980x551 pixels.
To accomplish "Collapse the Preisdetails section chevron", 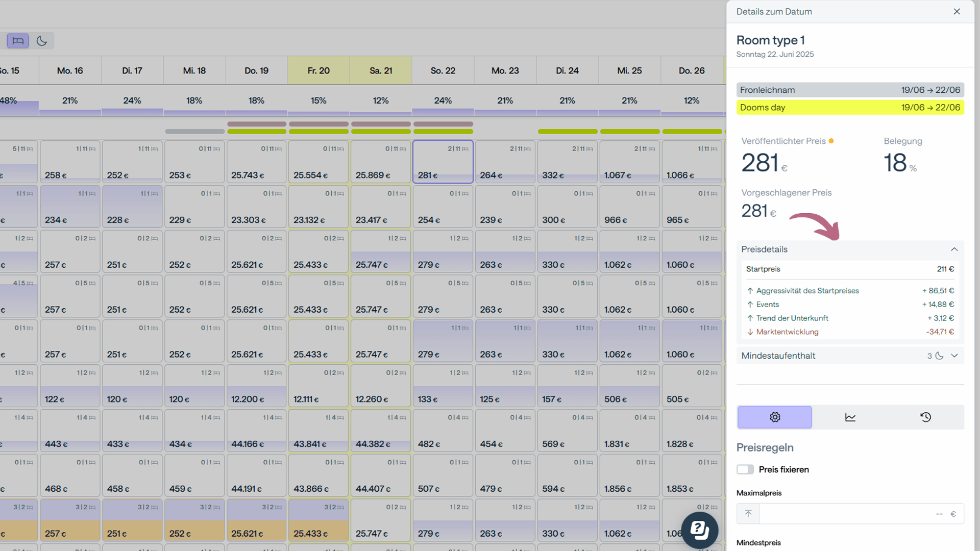I will tap(954, 249).
